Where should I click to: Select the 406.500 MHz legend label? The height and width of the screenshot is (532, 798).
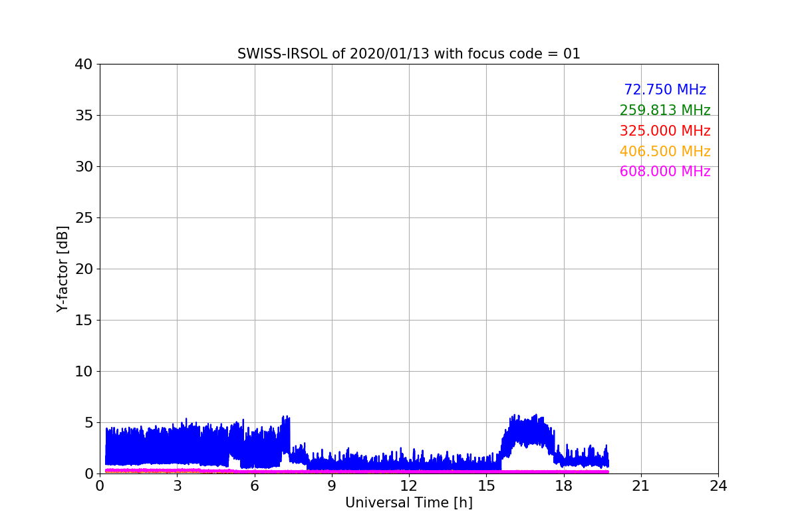point(665,152)
